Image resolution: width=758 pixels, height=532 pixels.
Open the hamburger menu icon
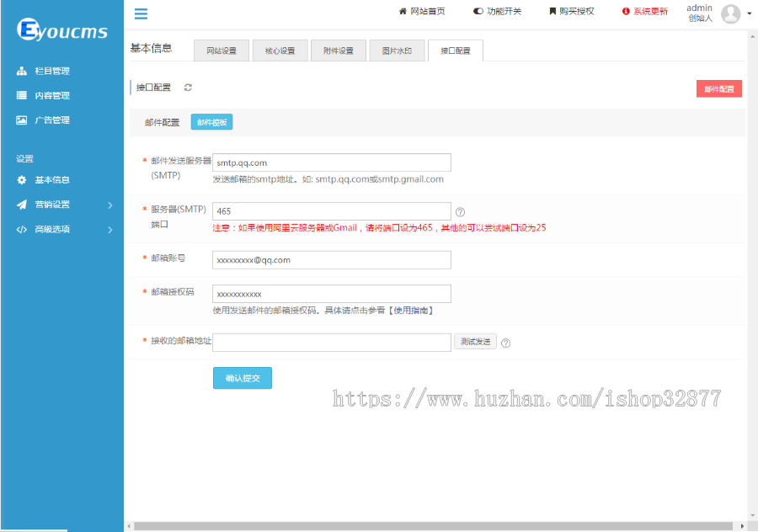tap(141, 13)
